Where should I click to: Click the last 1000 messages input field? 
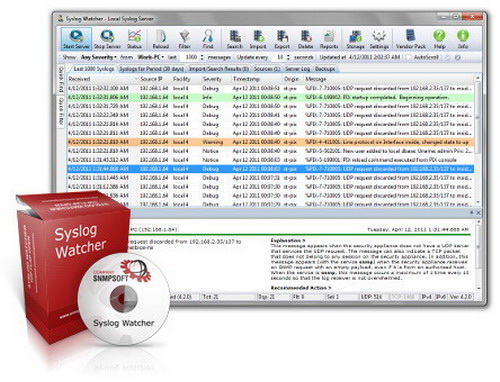190,57
